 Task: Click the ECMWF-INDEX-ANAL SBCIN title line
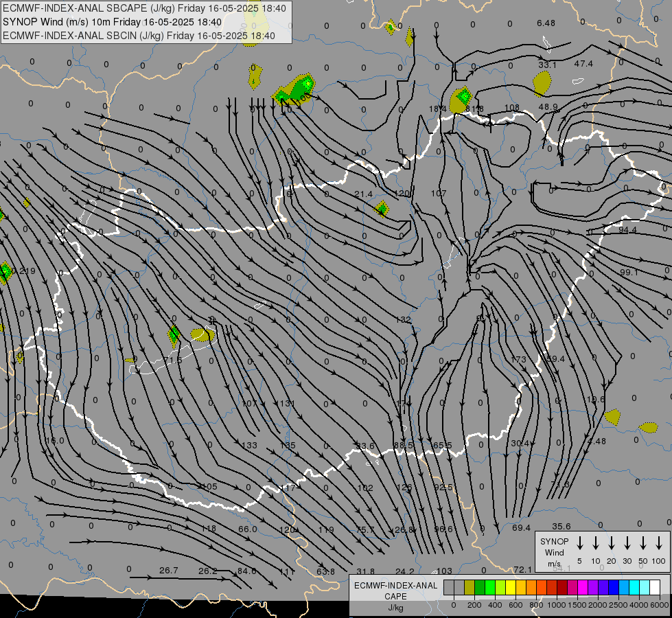click(x=139, y=36)
